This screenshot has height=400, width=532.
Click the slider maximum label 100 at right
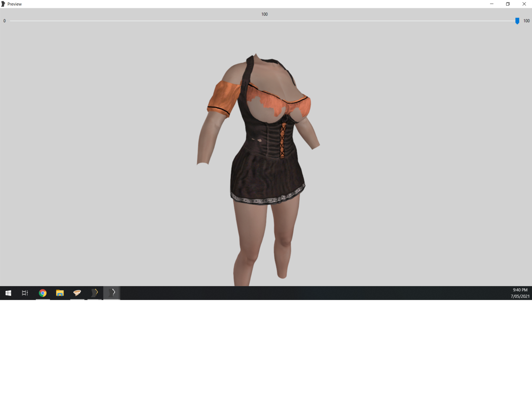coord(526,21)
